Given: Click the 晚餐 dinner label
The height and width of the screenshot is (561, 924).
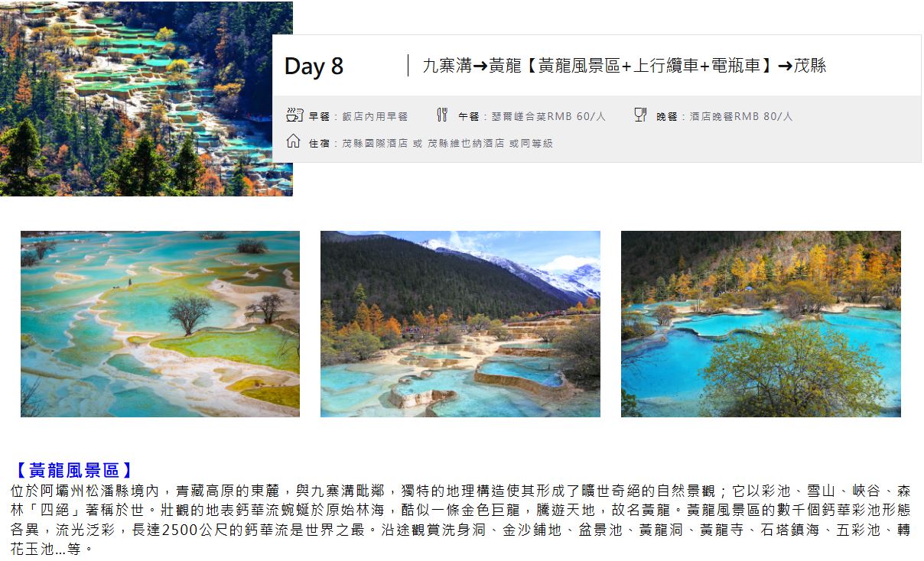Looking at the screenshot, I should (x=667, y=117).
